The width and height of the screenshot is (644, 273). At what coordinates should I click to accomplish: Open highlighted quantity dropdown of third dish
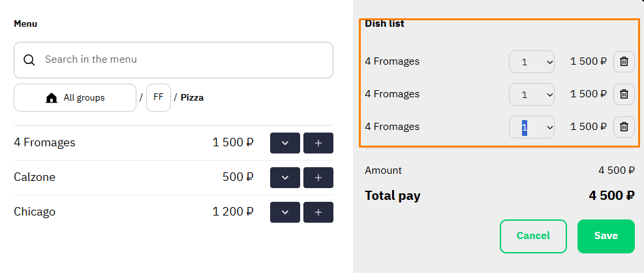tap(532, 127)
